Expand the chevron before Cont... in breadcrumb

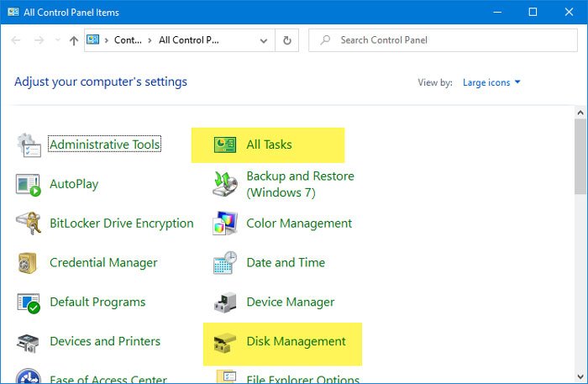point(107,40)
